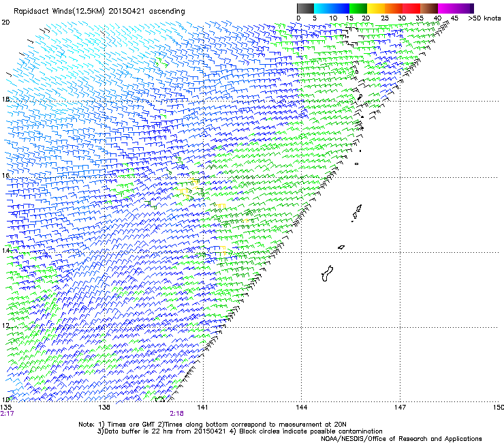The width and height of the screenshot is (504, 443).
Task: Click the green 15-20 knots color bar segment
Action: click(358, 8)
